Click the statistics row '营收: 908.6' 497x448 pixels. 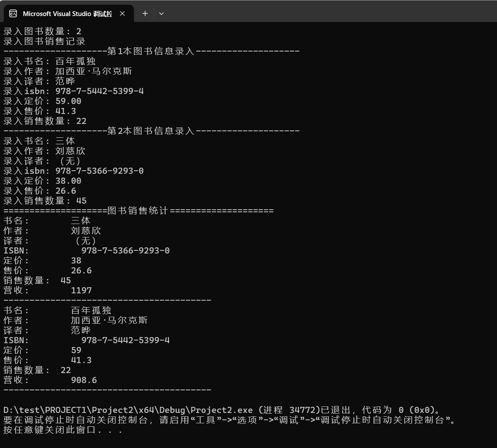[50, 380]
